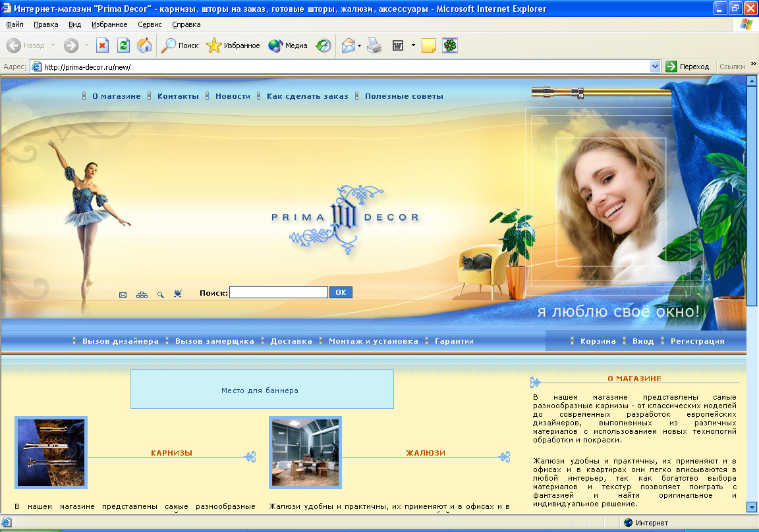Screen dimensions: 759x532
Task: Click the bug-like icon left of Поиск
Action: [x=178, y=294]
